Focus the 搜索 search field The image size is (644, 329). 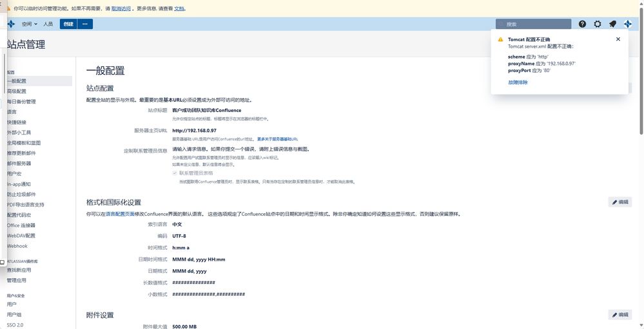click(x=533, y=24)
